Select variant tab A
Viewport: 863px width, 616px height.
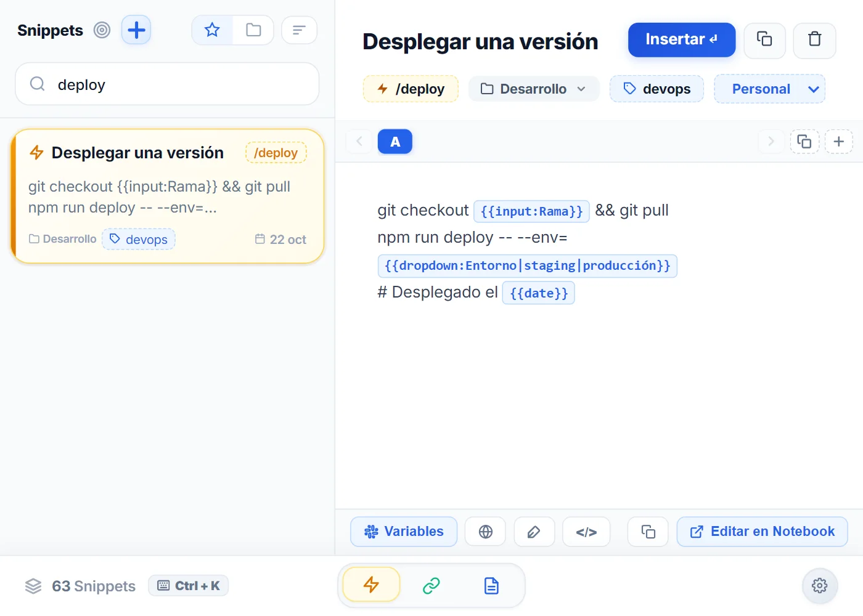click(x=395, y=142)
